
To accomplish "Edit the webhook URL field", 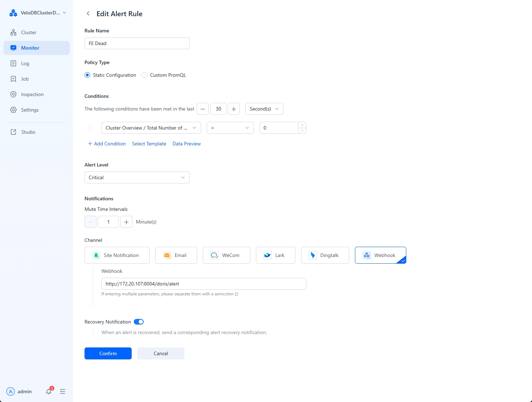I will coord(204,284).
